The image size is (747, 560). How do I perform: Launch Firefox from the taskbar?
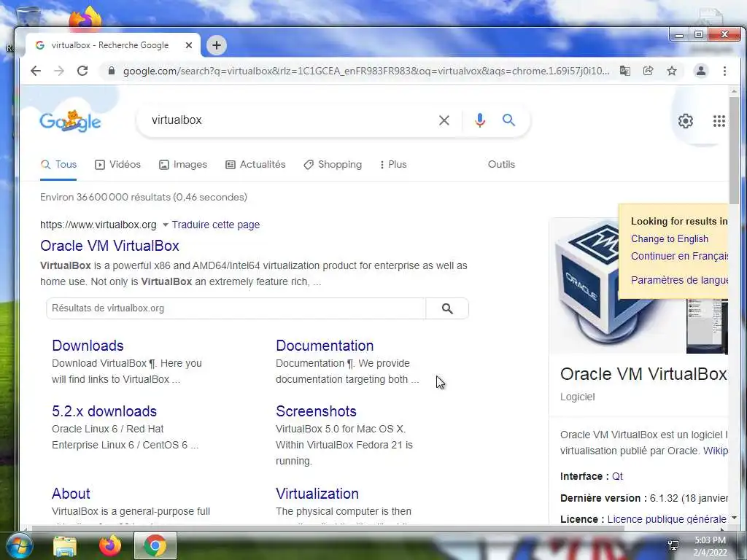pos(110,545)
